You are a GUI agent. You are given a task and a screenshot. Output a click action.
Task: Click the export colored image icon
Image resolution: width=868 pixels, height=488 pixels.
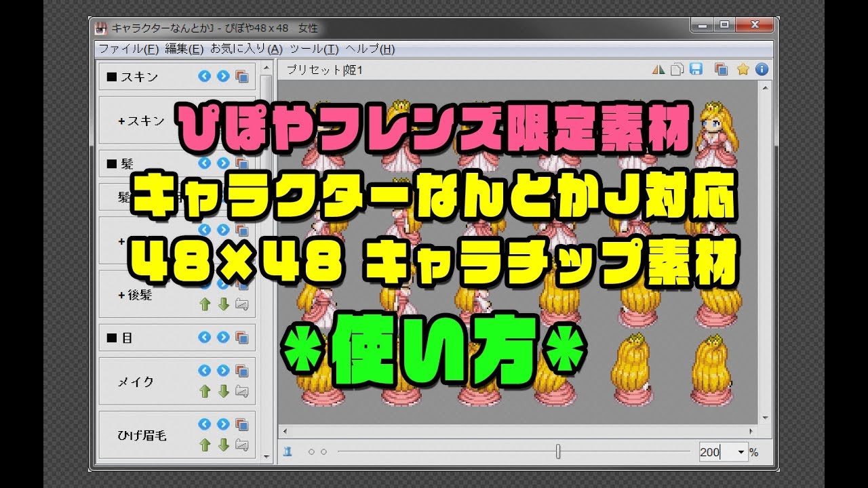(720, 69)
